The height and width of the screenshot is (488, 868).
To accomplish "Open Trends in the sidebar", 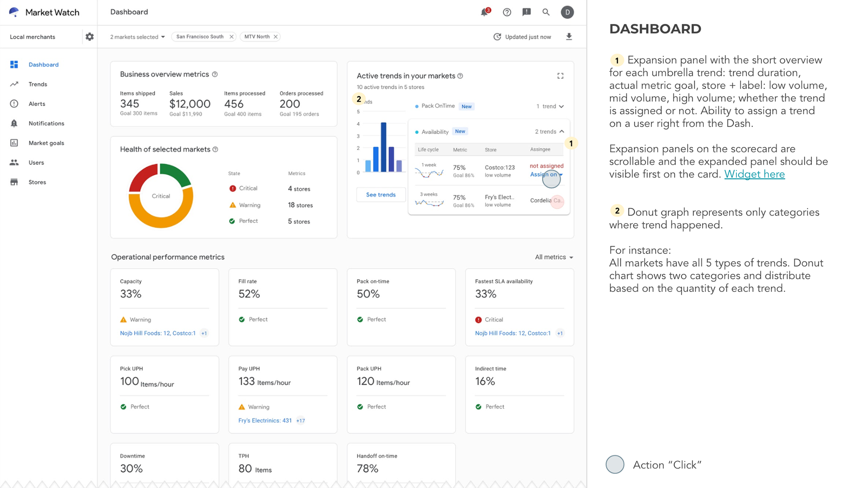I will click(38, 84).
